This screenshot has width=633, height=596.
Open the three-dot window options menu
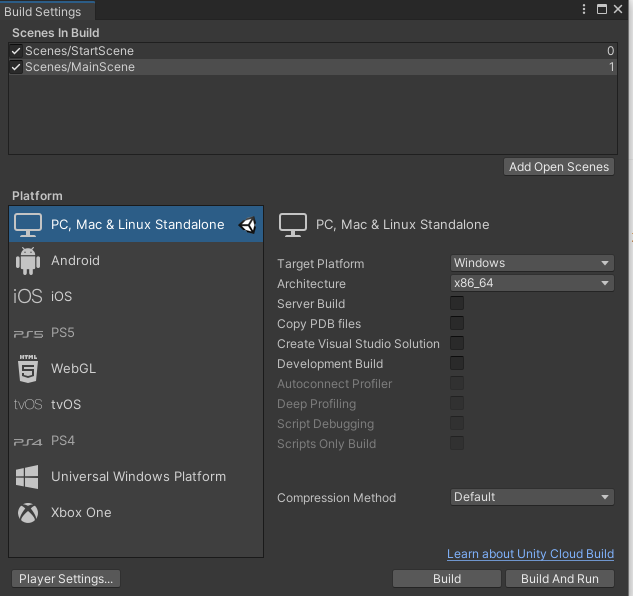coord(584,9)
